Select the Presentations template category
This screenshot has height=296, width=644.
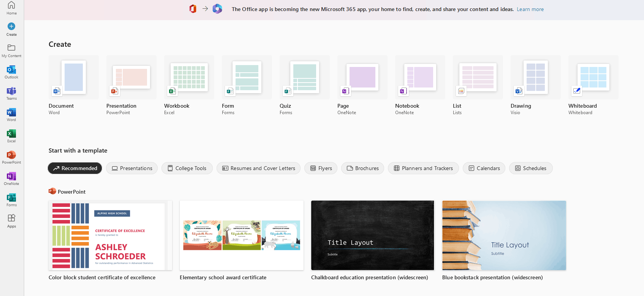[132, 168]
